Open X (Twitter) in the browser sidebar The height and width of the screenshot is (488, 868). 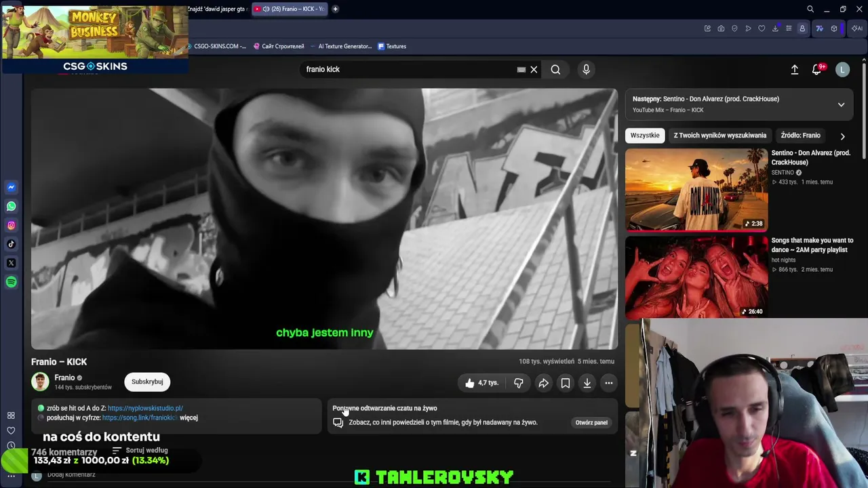(x=11, y=263)
